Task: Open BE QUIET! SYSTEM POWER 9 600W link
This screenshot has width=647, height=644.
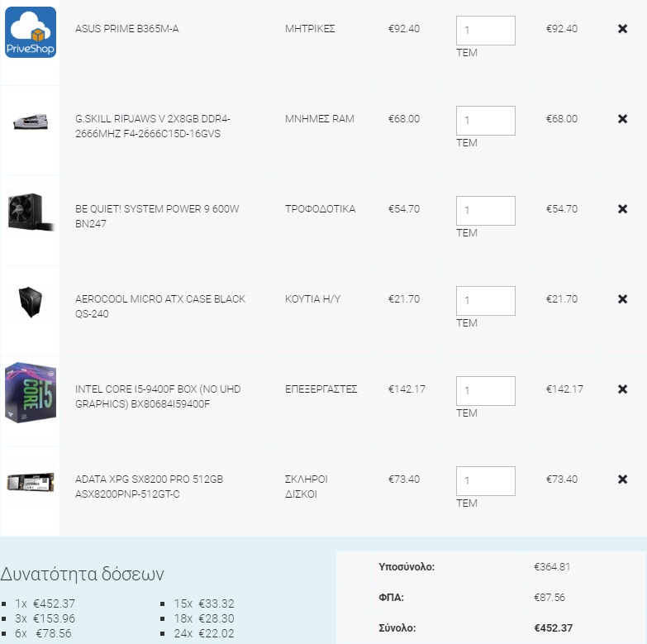Action: click(157, 217)
